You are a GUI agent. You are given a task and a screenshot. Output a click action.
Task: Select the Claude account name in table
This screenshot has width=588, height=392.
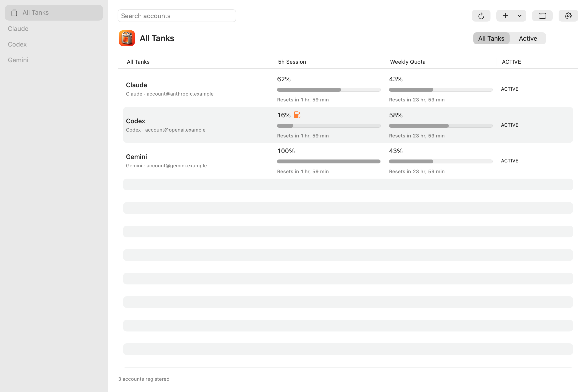point(136,85)
